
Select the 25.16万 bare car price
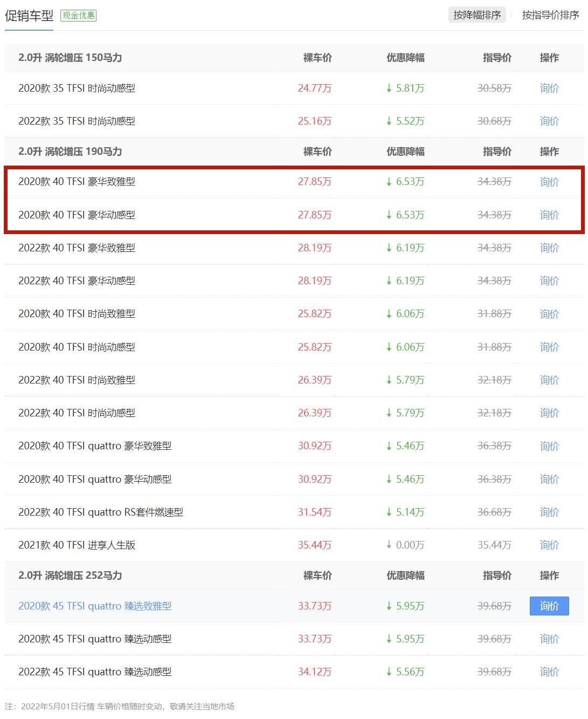(315, 121)
